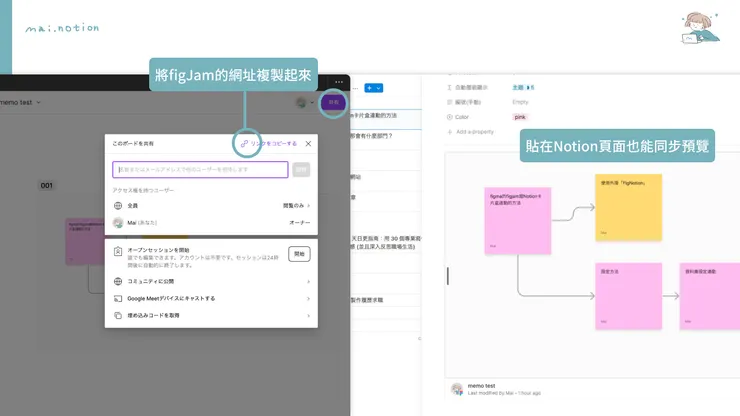Open memo test link under the embed
This screenshot has width=740, height=416.
point(481,386)
